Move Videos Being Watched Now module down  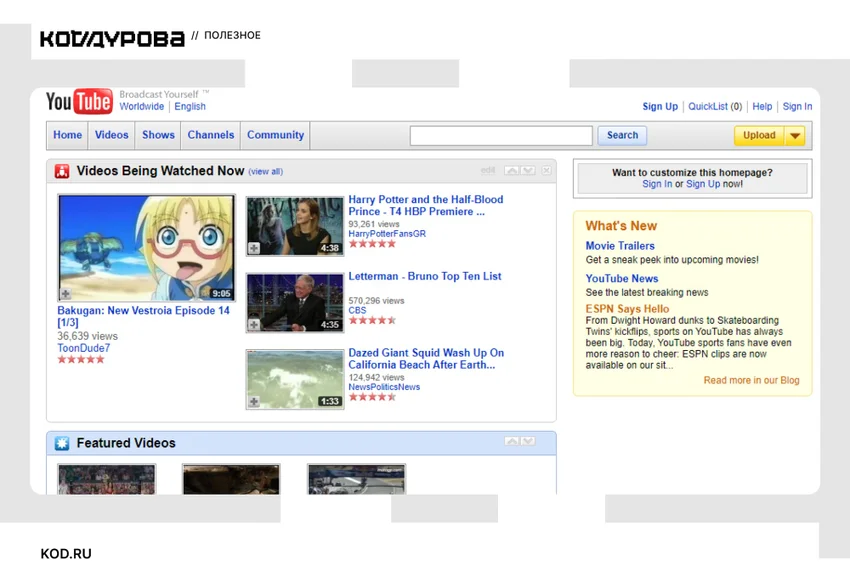(x=528, y=170)
